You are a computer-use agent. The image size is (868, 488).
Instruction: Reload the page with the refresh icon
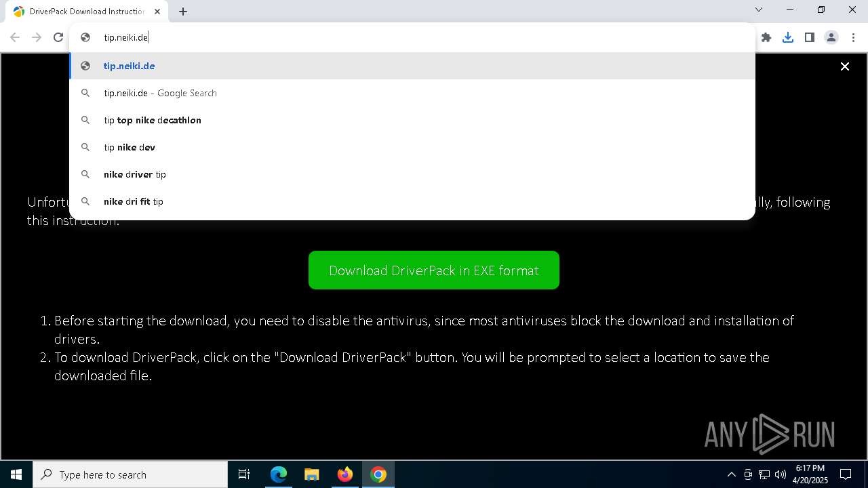pyautogui.click(x=58, y=37)
